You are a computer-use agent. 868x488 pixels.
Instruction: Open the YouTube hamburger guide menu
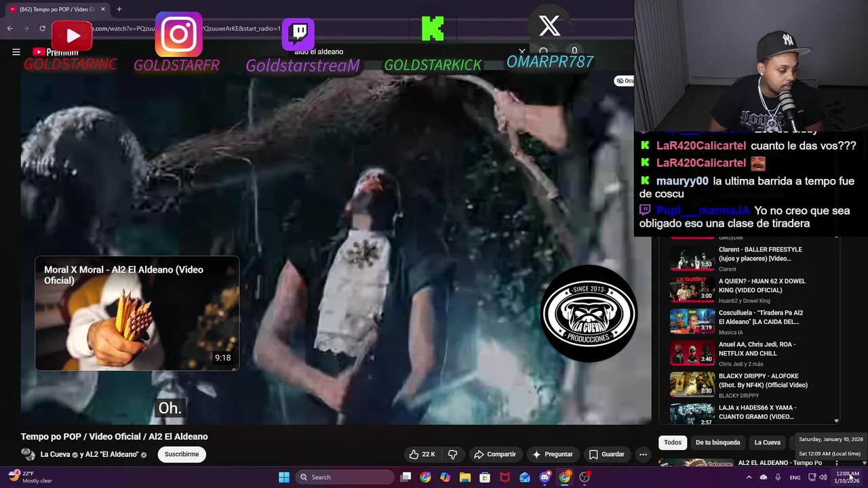tap(16, 52)
